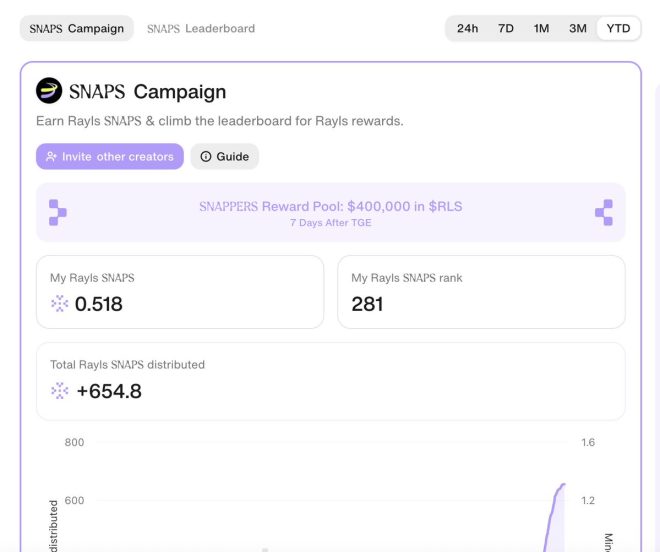The width and height of the screenshot is (660, 552).
Task: Open the Guide button
Action: click(225, 157)
